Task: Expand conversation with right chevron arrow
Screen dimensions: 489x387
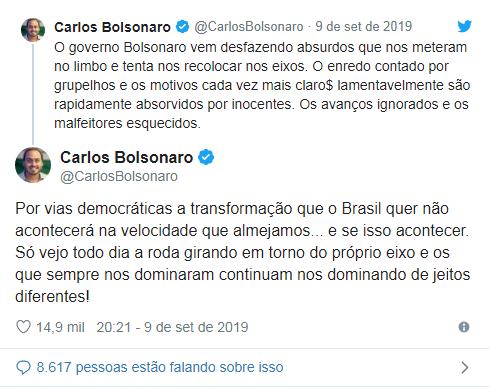Action: 465,367
